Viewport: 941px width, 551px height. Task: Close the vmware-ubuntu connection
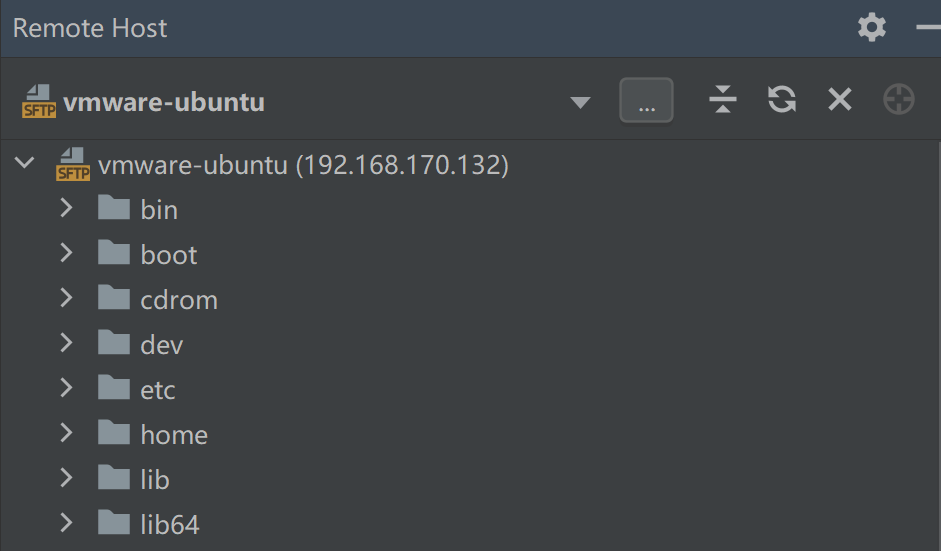pyautogui.click(x=840, y=99)
